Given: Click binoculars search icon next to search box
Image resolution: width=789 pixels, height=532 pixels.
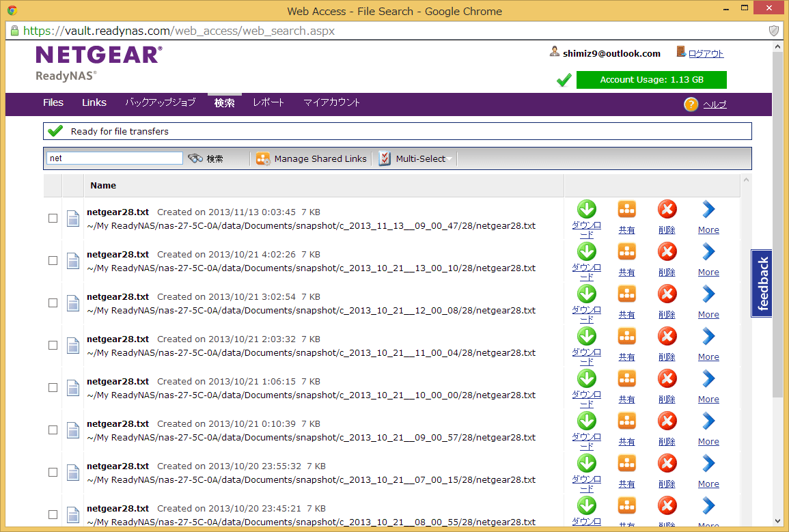Looking at the screenshot, I should point(196,158).
